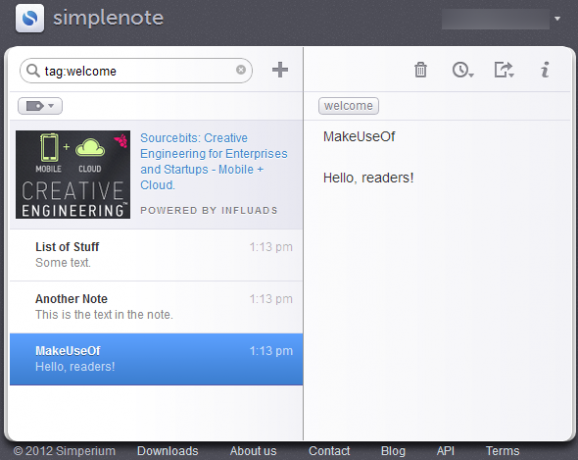Screen dimensions: 578x460
Task: Open note history with clock icon
Action: [463, 70]
